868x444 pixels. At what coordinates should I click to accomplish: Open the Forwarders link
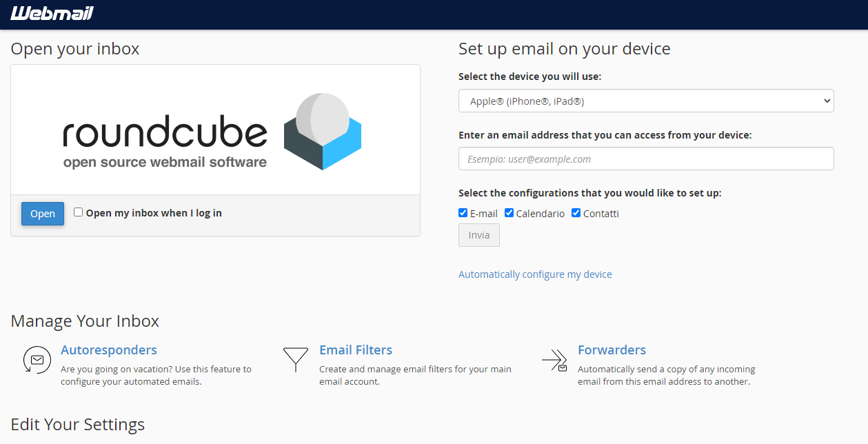coord(612,350)
